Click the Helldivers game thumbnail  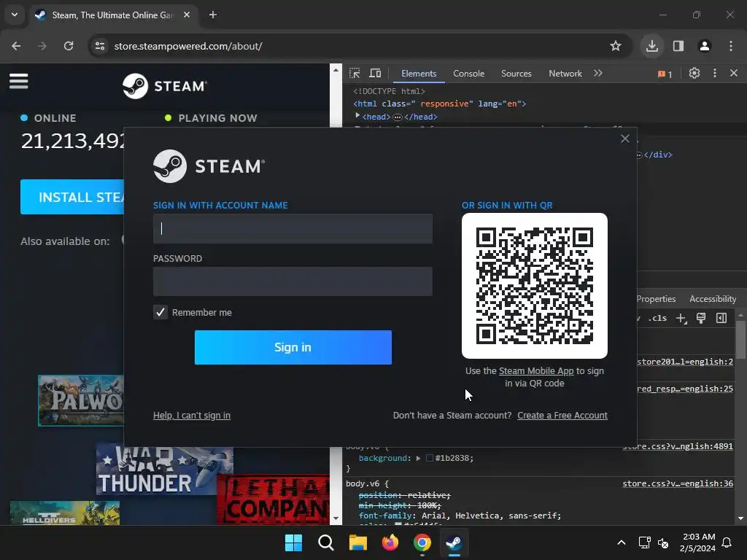coord(65,513)
